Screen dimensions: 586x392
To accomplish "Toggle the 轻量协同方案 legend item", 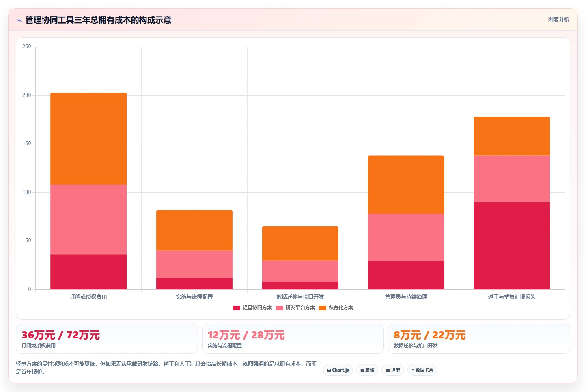I will (252, 308).
